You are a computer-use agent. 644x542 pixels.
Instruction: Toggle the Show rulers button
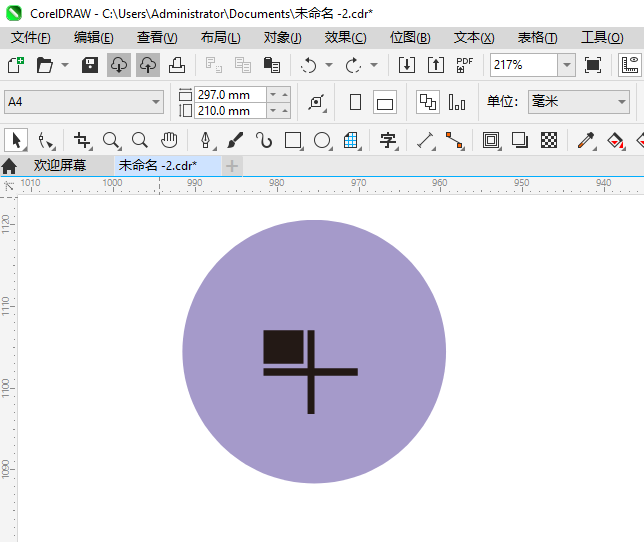tap(630, 65)
